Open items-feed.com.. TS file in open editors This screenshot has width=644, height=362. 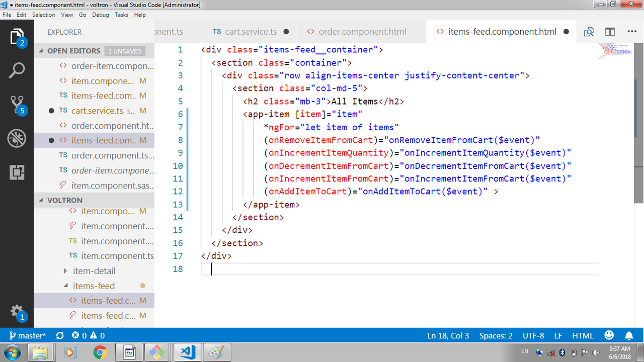tap(94, 96)
